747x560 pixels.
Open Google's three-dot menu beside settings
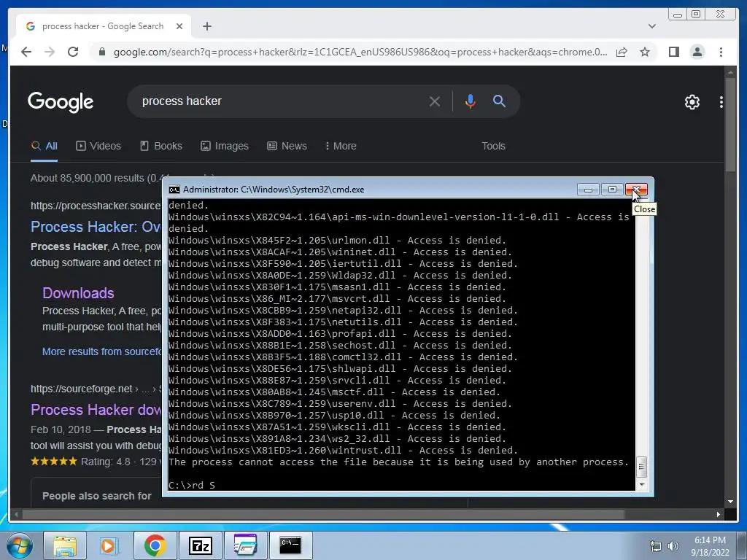721,102
